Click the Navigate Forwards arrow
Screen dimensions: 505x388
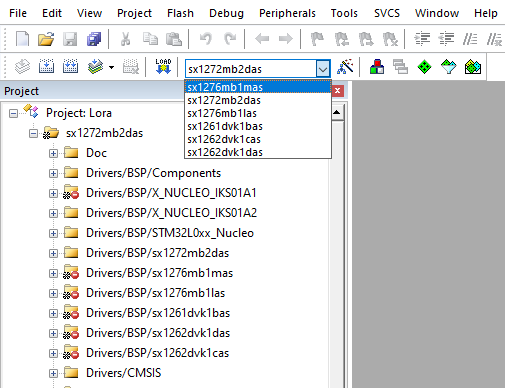tap(286, 39)
